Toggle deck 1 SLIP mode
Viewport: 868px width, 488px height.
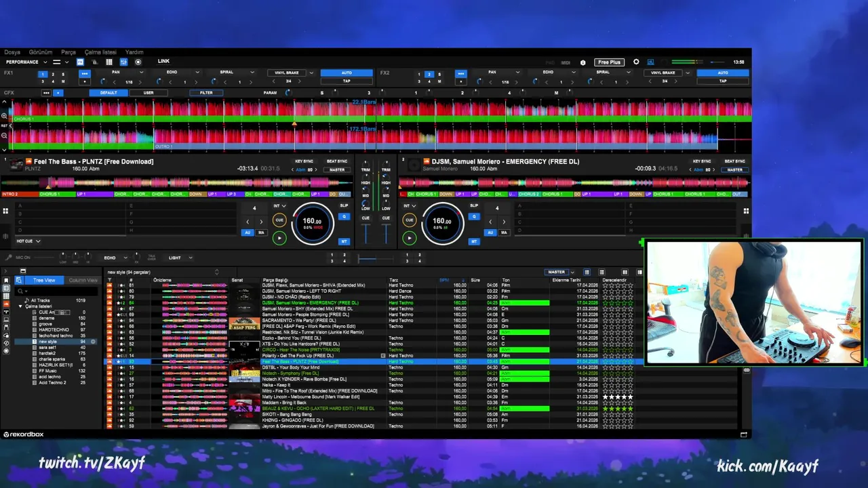(x=344, y=205)
